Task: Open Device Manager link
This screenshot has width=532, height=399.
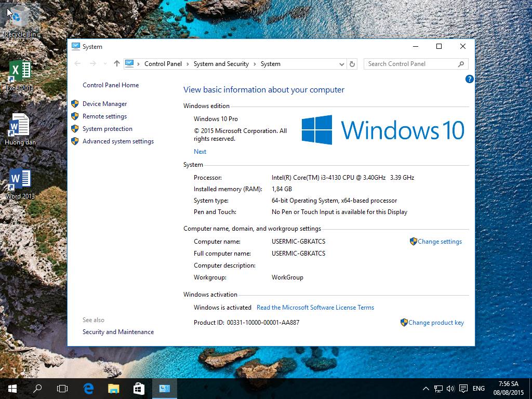Action: [104, 104]
